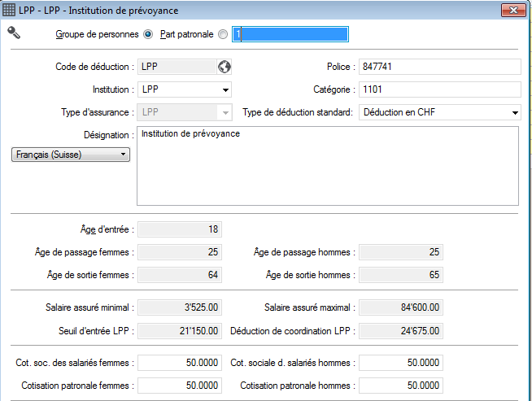
Task: Click the highlighted group number field
Action: [x=290, y=34]
